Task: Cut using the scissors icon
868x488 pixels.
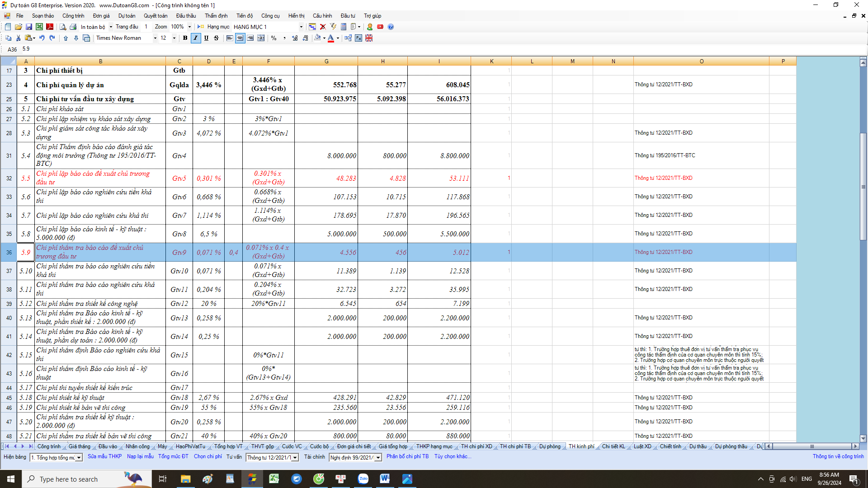Action: coord(19,38)
